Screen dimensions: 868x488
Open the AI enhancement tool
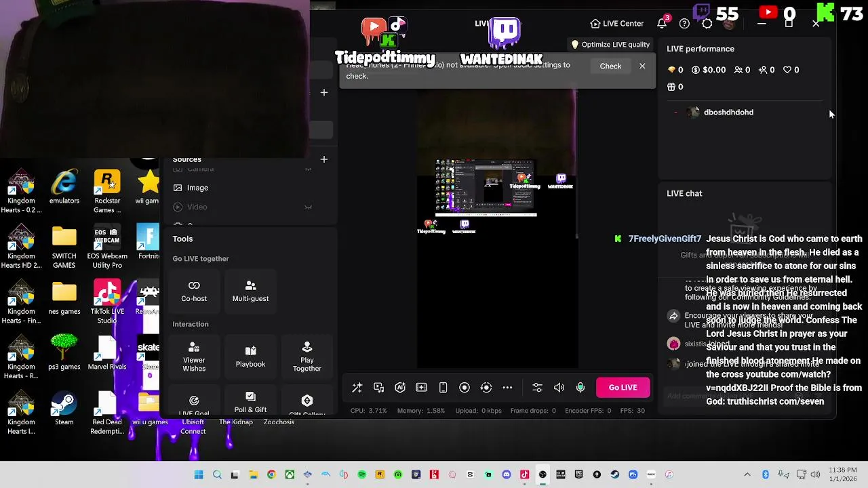pos(400,388)
